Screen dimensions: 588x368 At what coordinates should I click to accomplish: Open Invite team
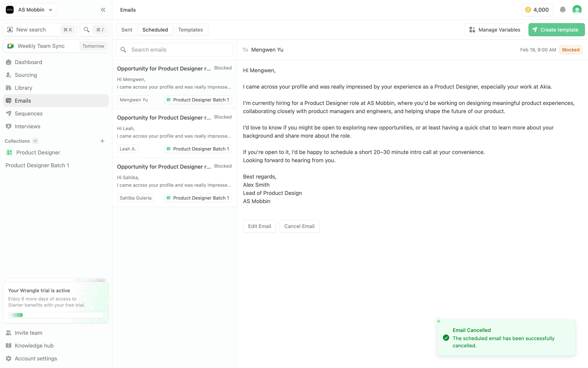(x=56, y=333)
